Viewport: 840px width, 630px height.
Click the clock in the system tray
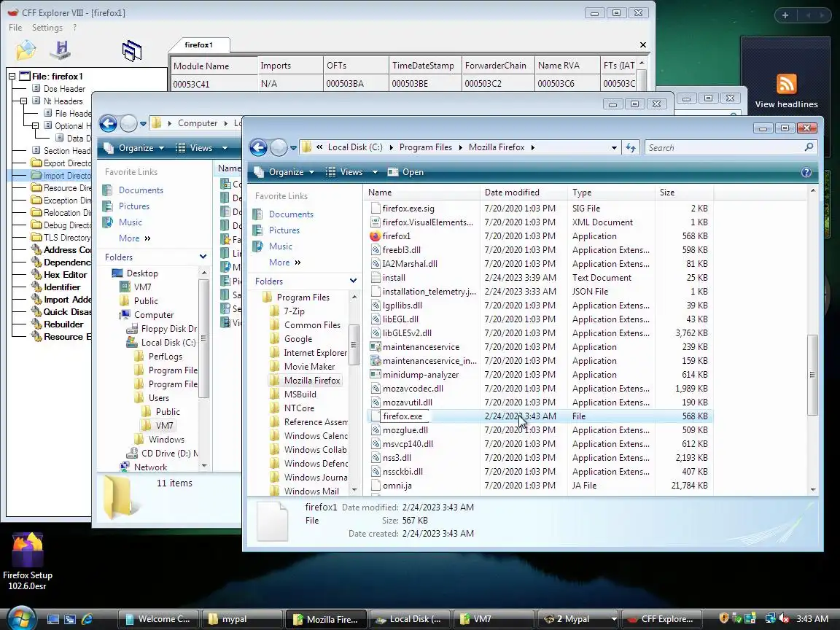(x=812, y=619)
